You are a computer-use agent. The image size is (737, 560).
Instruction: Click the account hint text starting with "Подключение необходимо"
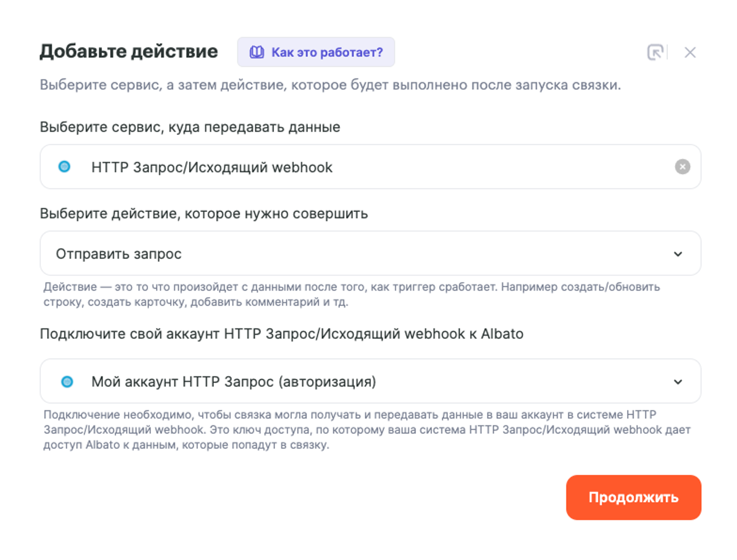[366, 430]
